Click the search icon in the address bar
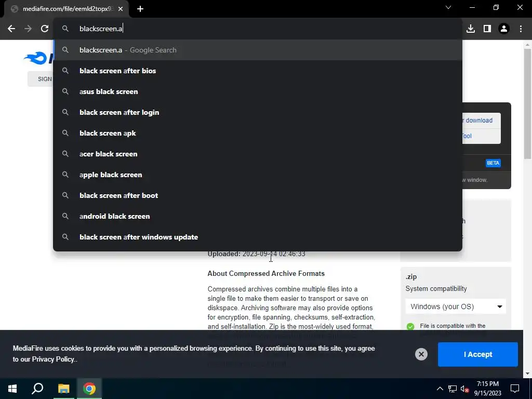 tap(65, 29)
